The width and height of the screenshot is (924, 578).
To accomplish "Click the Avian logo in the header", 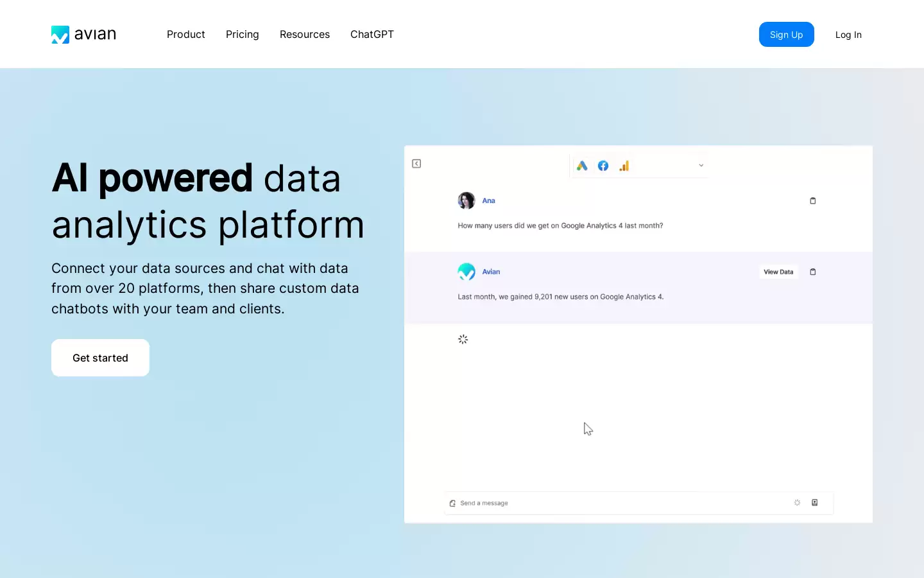I will pos(83,35).
